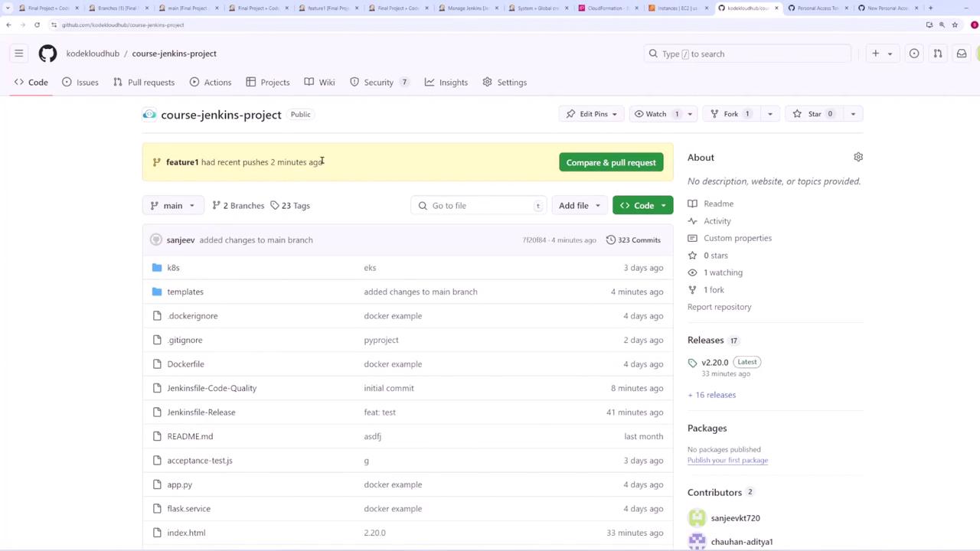Click the folder icon of the k8s row
Image resolution: width=980 pixels, height=551 pixels.
click(157, 268)
